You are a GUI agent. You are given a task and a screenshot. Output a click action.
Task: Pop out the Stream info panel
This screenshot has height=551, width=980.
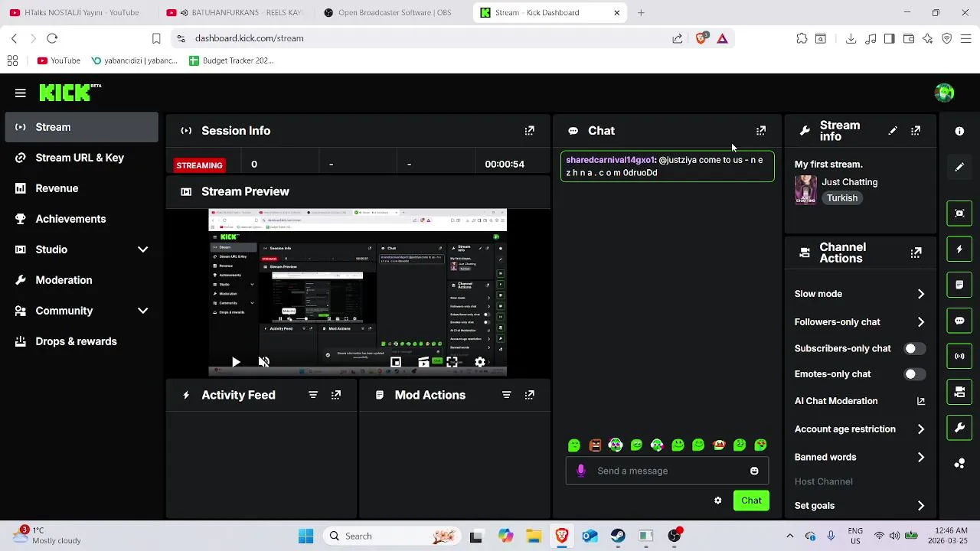pos(916,131)
